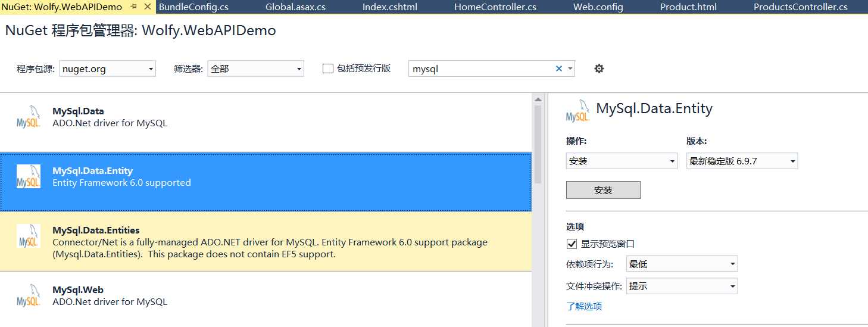Open the dependency behavior 最低 dropdown
This screenshot has width=868, height=327.
pyautogui.click(x=682, y=264)
